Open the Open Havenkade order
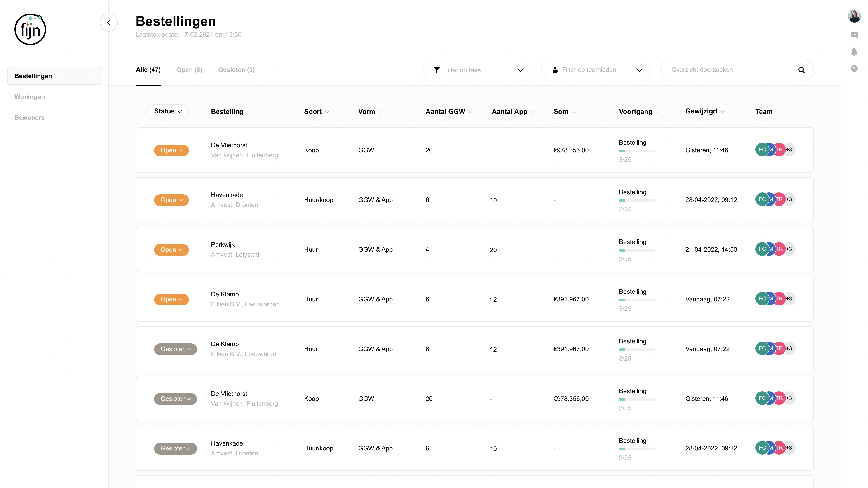868x488 pixels. click(x=474, y=200)
